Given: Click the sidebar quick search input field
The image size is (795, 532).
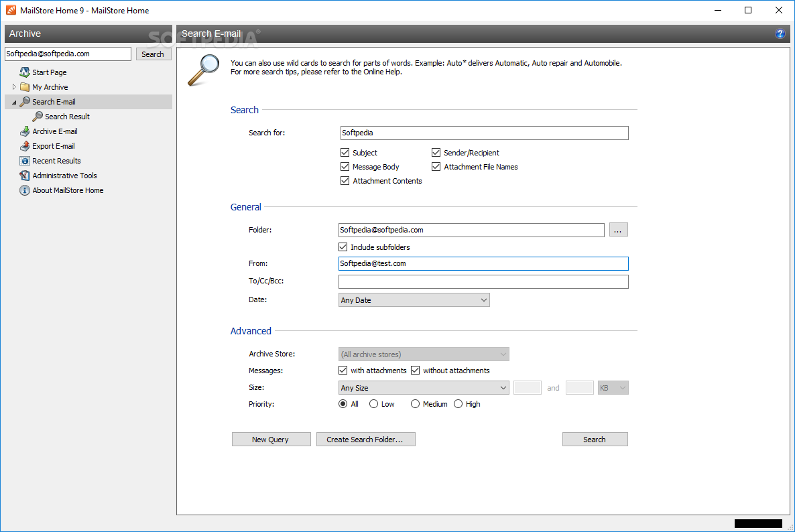Looking at the screenshot, I should pos(68,54).
